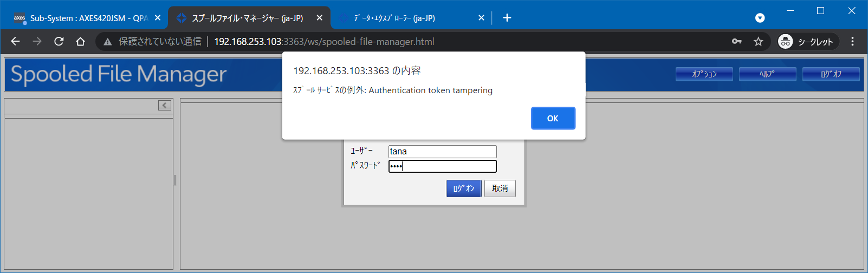Click the Spooled File Manager heading

pos(119,74)
